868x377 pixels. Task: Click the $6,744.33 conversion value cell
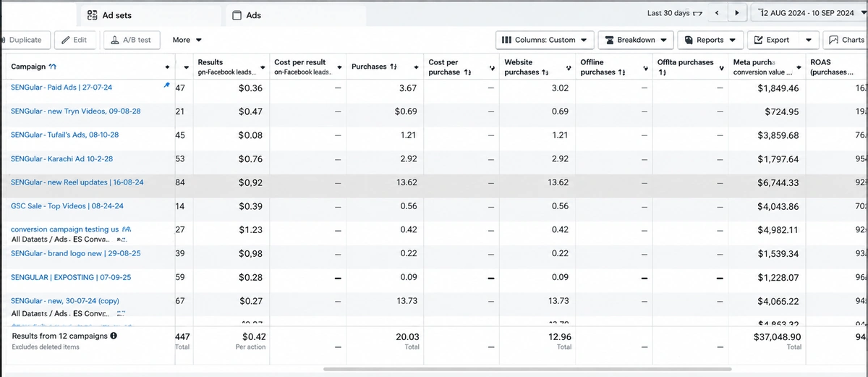(x=778, y=182)
